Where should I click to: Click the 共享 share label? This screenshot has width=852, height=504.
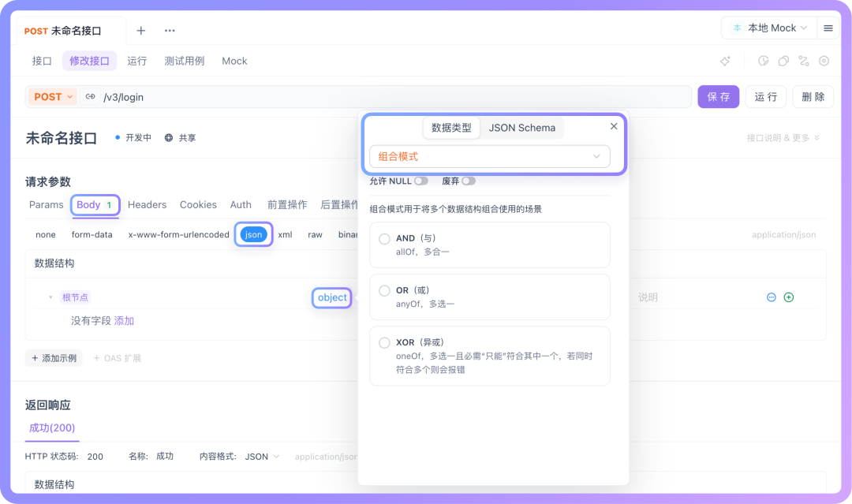(188, 138)
